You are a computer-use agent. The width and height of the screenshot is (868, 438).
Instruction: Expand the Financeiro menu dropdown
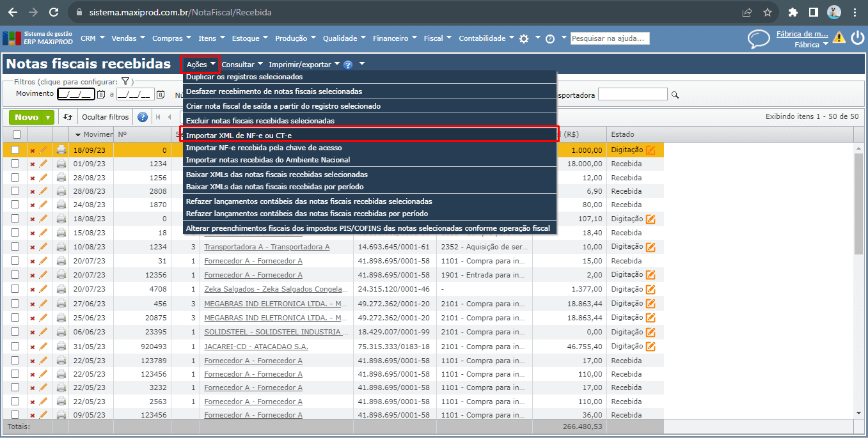395,38
